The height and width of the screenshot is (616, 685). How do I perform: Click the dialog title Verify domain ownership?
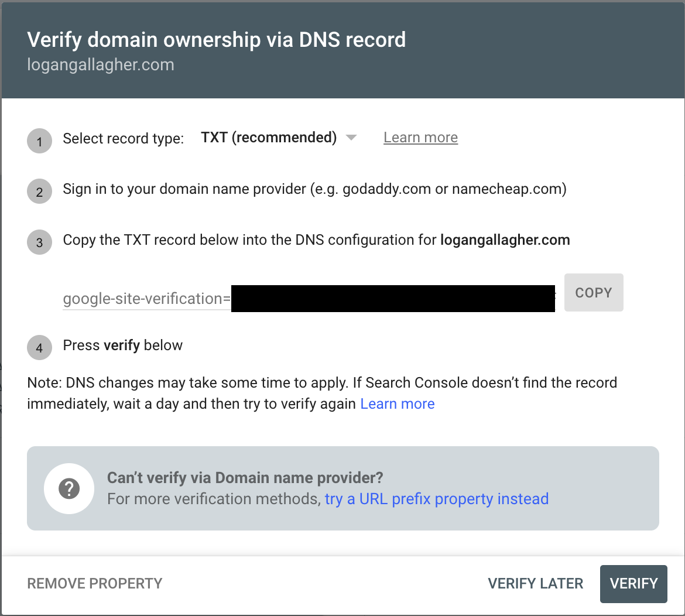[216, 40]
